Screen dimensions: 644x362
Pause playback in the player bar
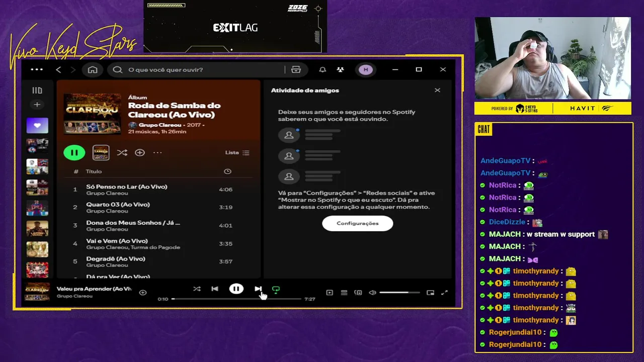pos(236,289)
